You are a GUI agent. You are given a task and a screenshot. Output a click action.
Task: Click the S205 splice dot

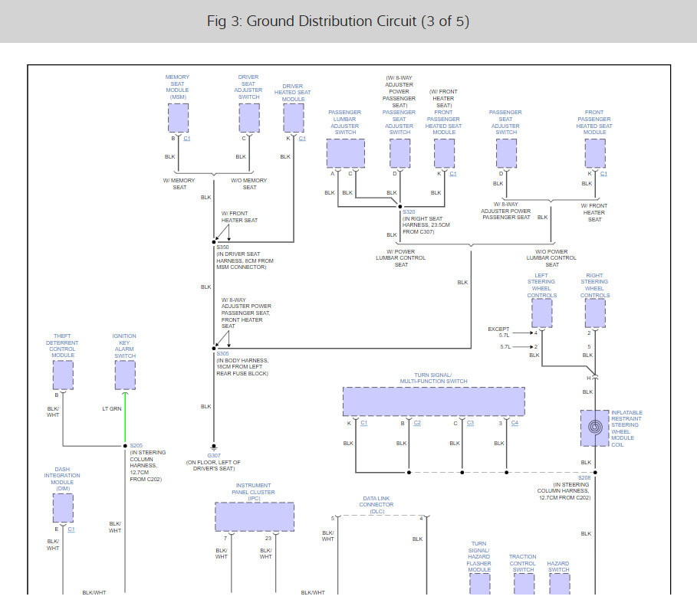(x=125, y=446)
